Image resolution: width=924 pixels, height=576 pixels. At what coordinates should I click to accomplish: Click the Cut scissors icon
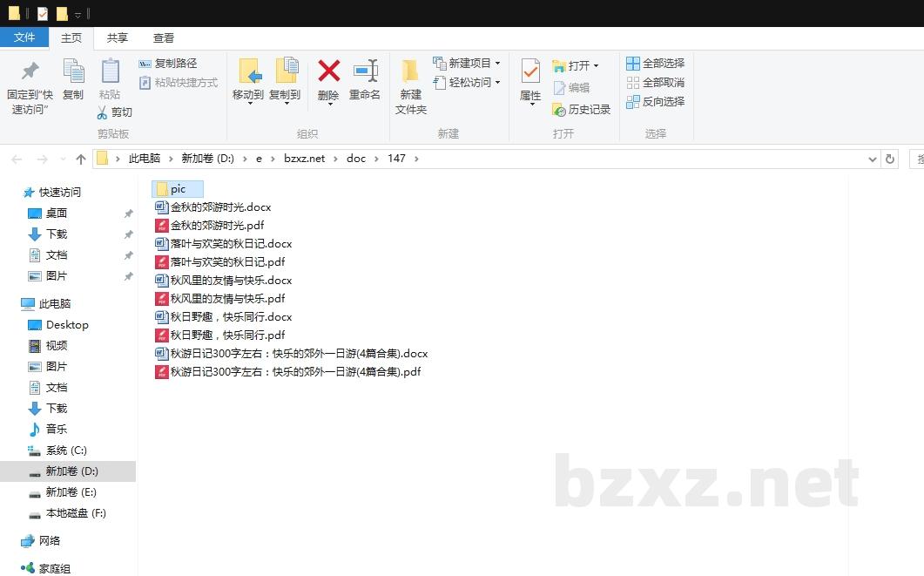tap(102, 112)
